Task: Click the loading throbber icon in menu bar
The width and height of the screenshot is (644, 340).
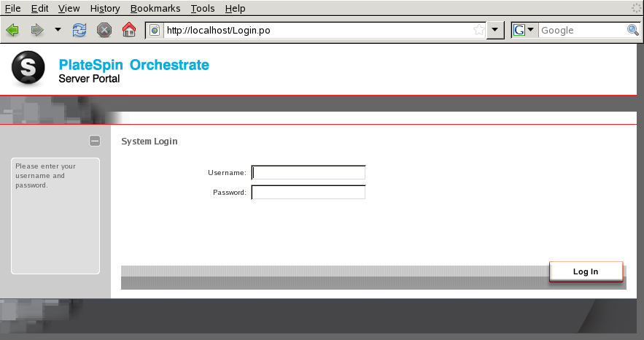Action: [637, 8]
